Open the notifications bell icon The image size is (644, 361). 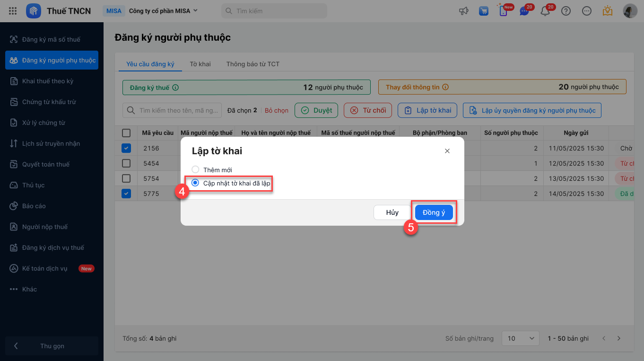[545, 11]
